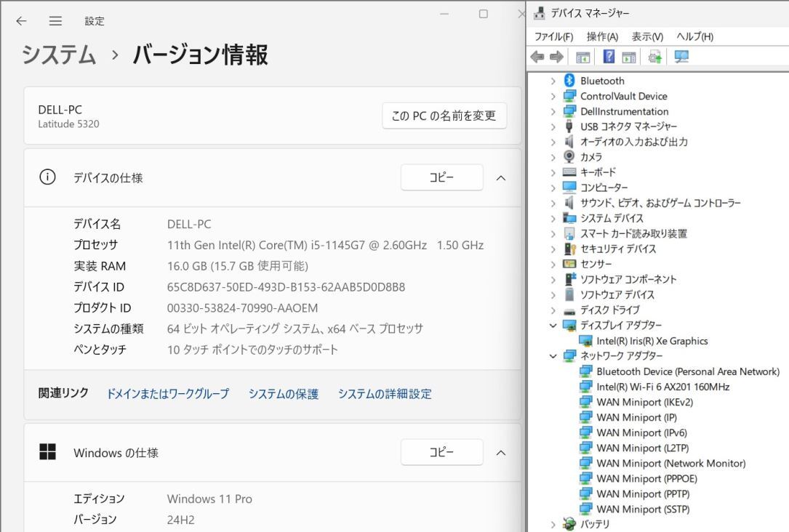789x532 pixels.
Task: Open the ドメインまたはワークグループ link
Action: (167, 394)
